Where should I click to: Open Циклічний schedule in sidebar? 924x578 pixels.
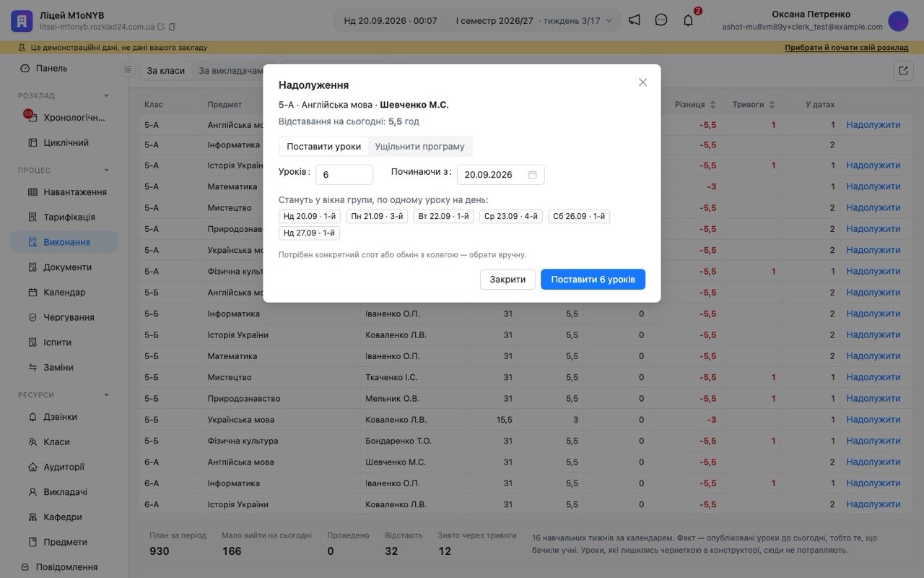click(64, 142)
